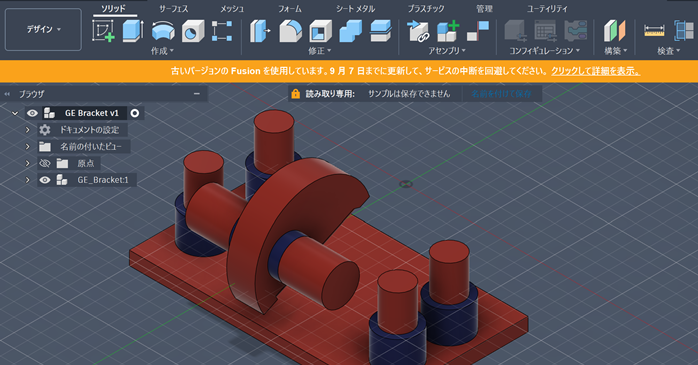Select the Press Pull tool

260,31
